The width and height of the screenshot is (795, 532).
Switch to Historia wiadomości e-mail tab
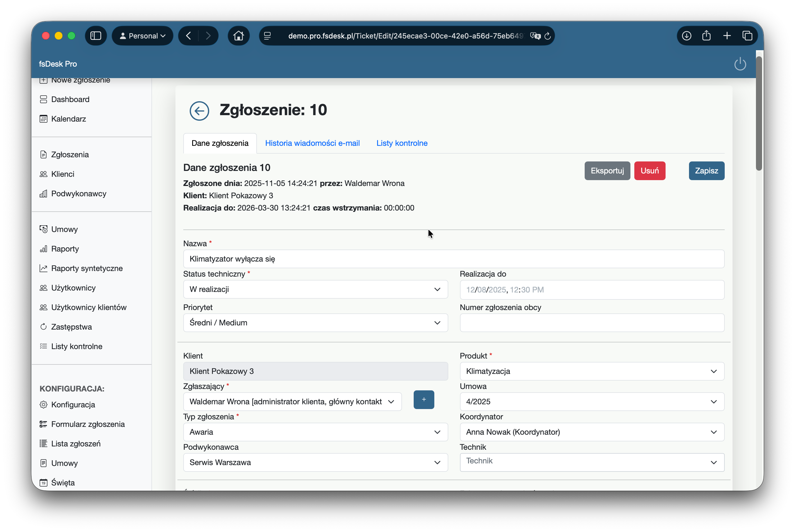click(x=312, y=143)
